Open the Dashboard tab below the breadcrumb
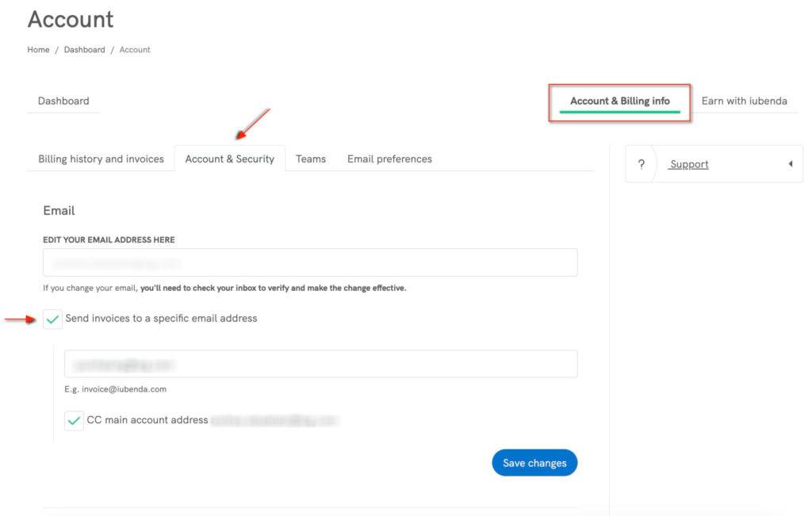This screenshot has width=812, height=516. point(63,101)
